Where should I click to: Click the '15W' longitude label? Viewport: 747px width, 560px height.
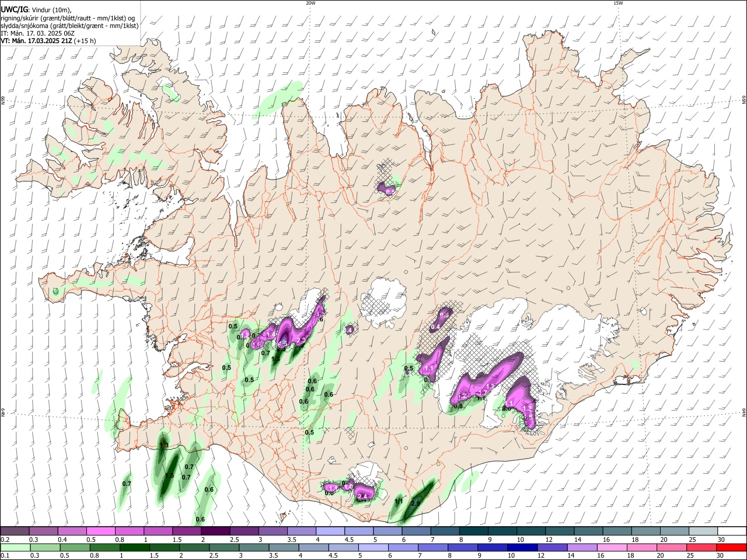pos(618,3)
